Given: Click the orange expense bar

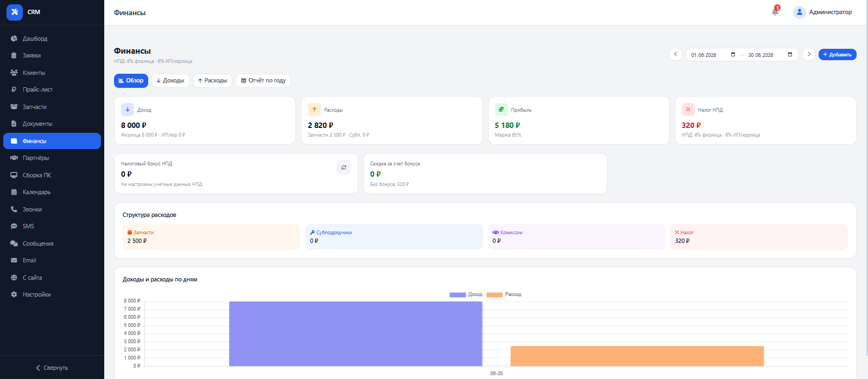Looking at the screenshot, I should point(637,356).
